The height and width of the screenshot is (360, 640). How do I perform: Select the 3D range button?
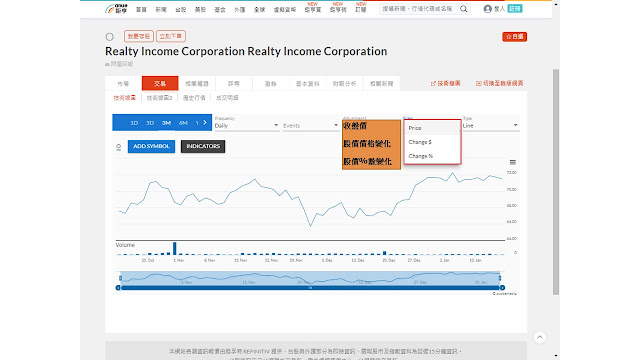pos(150,122)
